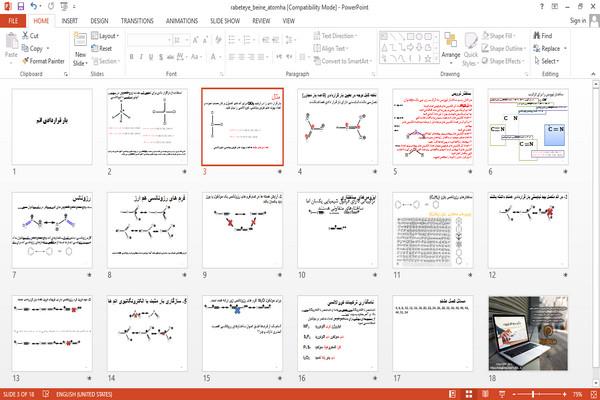Switch to the TRANSITIONS tab
Image resolution: width=600 pixels, height=400 pixels.
[x=137, y=21]
